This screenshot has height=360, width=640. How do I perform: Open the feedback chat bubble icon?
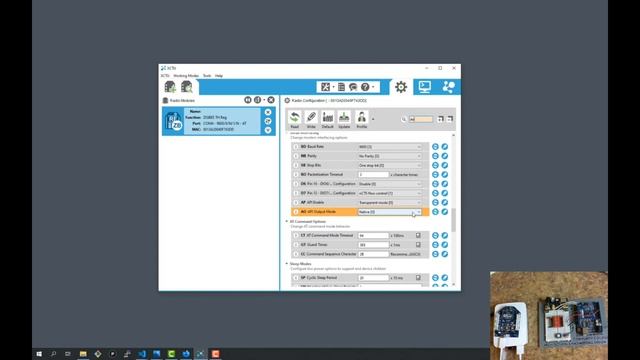(x=353, y=87)
